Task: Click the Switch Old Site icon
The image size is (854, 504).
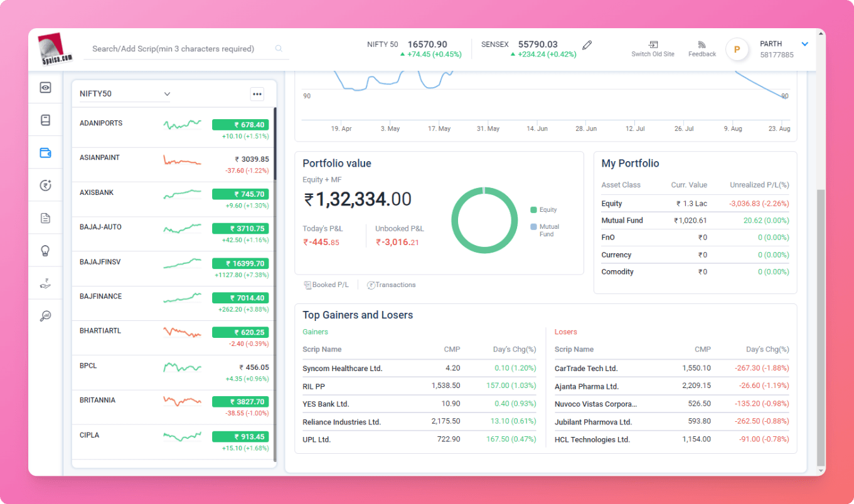Action: pyautogui.click(x=653, y=45)
